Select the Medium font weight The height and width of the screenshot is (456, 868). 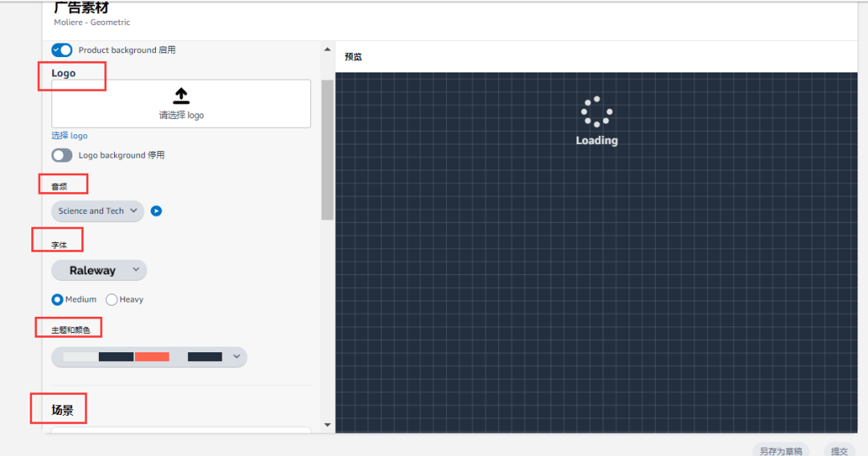tap(57, 300)
